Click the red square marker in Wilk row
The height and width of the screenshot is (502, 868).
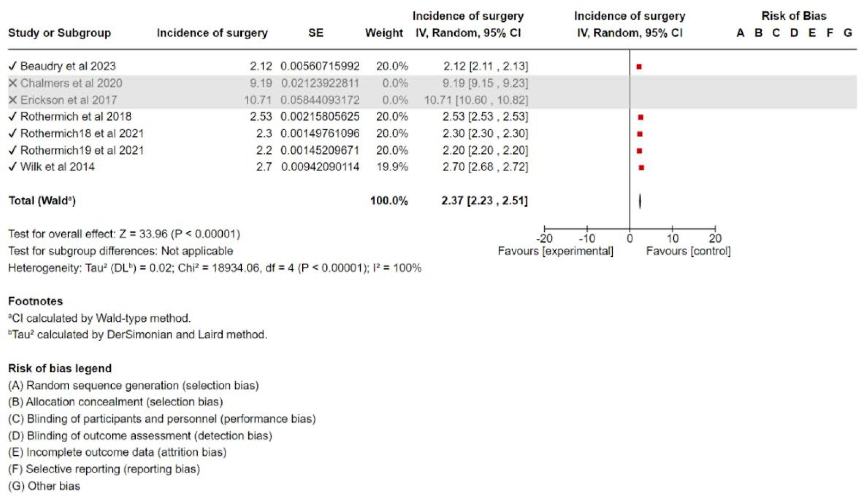click(641, 168)
